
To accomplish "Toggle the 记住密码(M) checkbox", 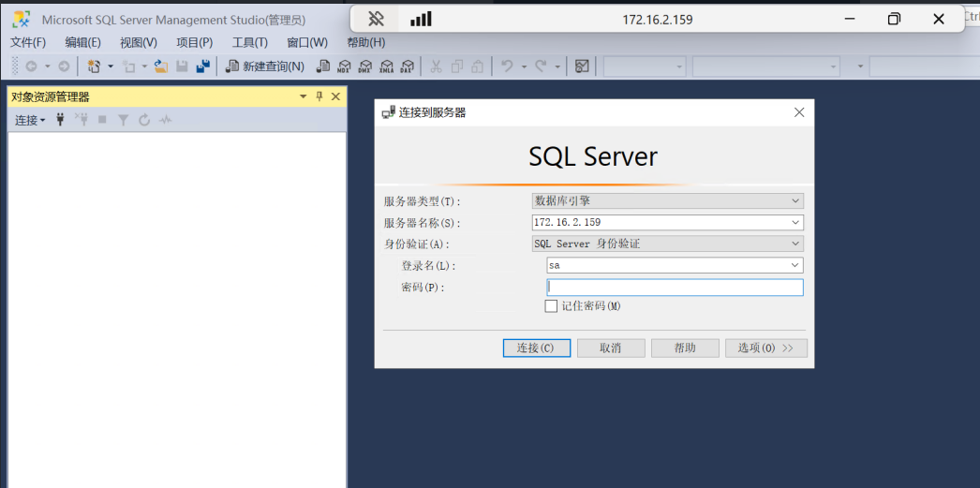I will tap(551, 306).
